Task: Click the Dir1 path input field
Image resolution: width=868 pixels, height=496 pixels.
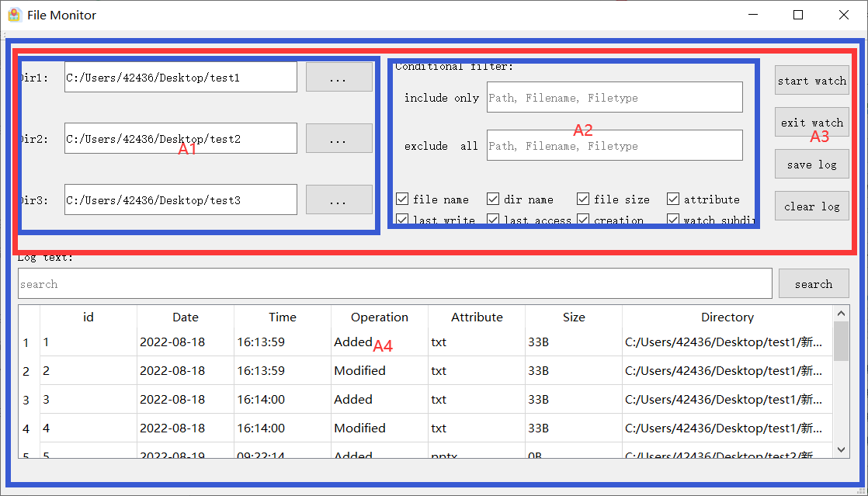Action: [x=180, y=77]
